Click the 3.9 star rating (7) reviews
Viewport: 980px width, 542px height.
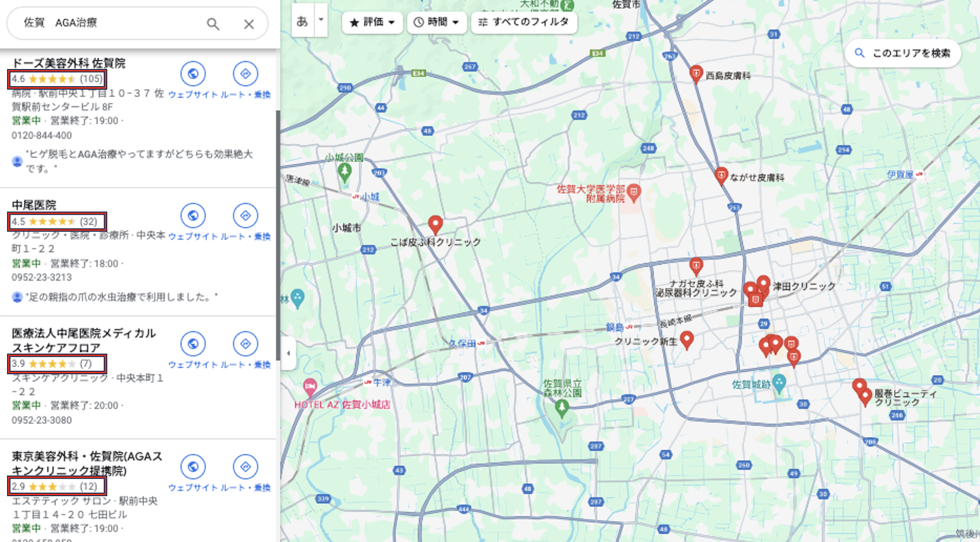pos(57,364)
